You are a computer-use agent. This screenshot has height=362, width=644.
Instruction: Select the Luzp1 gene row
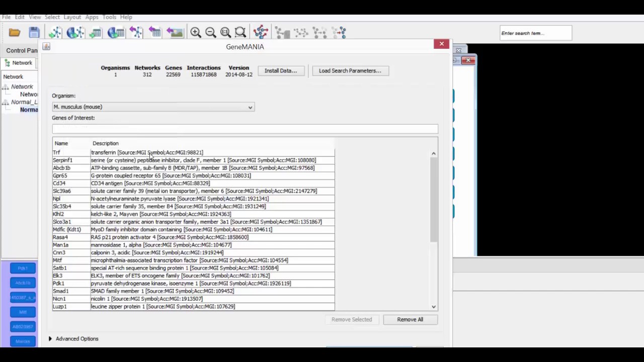pyautogui.click(x=193, y=307)
